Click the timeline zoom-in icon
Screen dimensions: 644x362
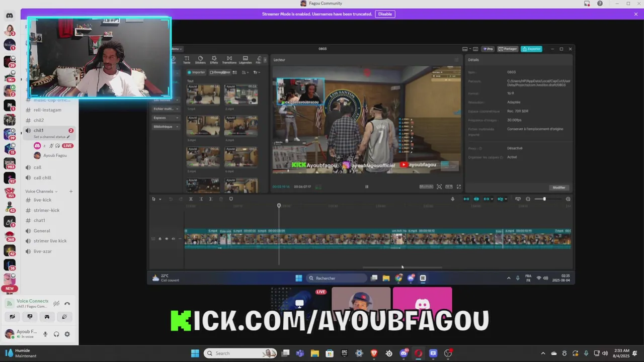(568, 199)
